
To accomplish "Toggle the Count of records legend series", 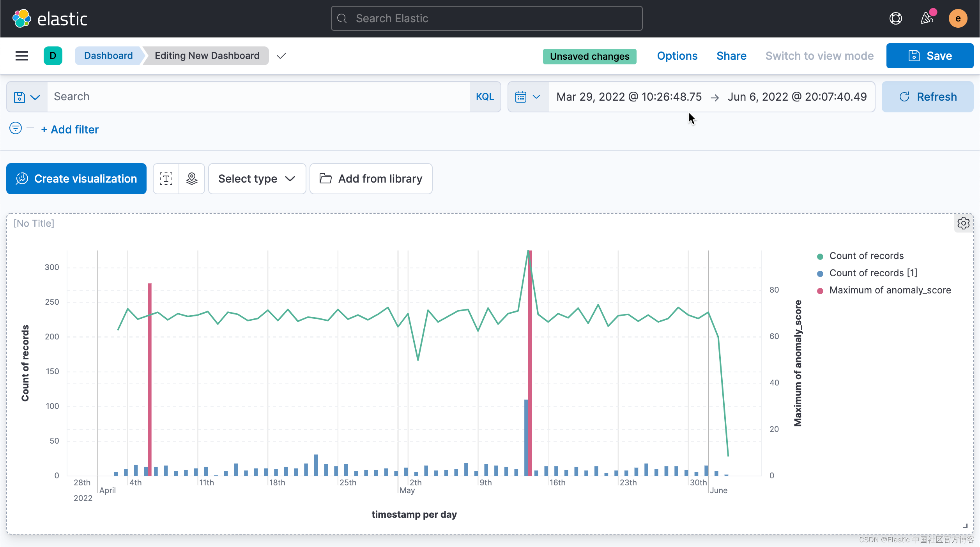I will click(x=866, y=256).
